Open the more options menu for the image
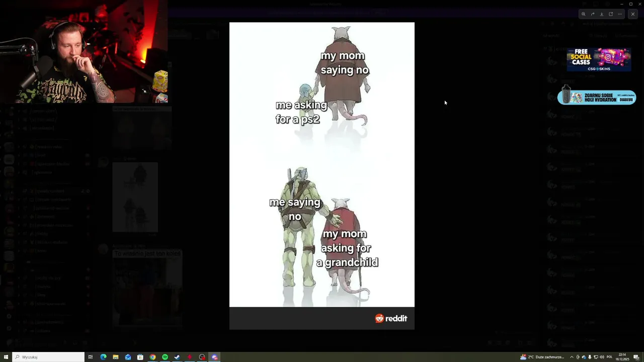 coord(620,14)
